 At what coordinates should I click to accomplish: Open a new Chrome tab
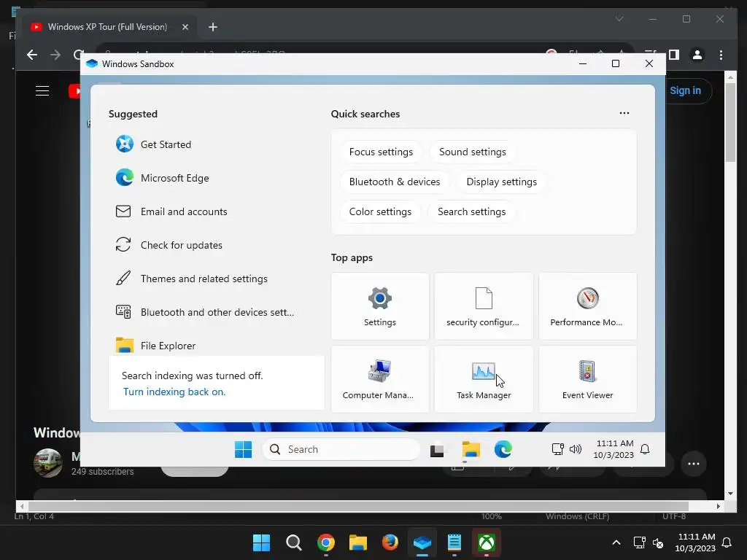pos(213,27)
